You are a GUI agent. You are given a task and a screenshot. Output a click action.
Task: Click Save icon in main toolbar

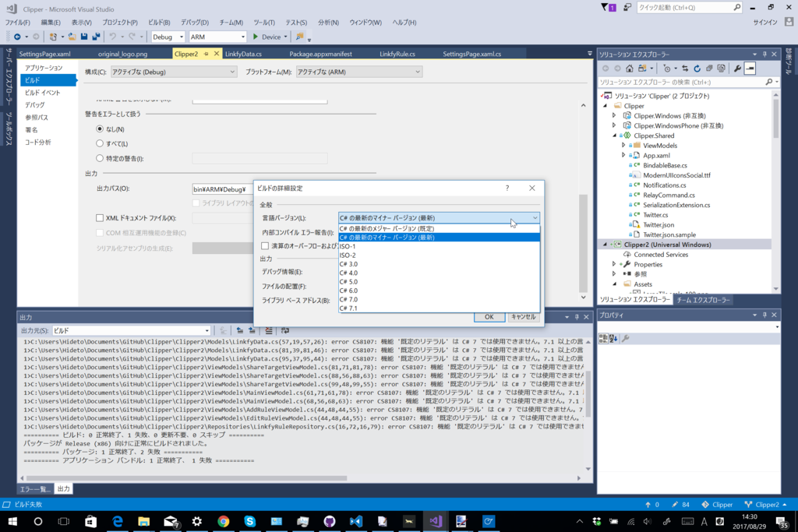tap(84, 37)
